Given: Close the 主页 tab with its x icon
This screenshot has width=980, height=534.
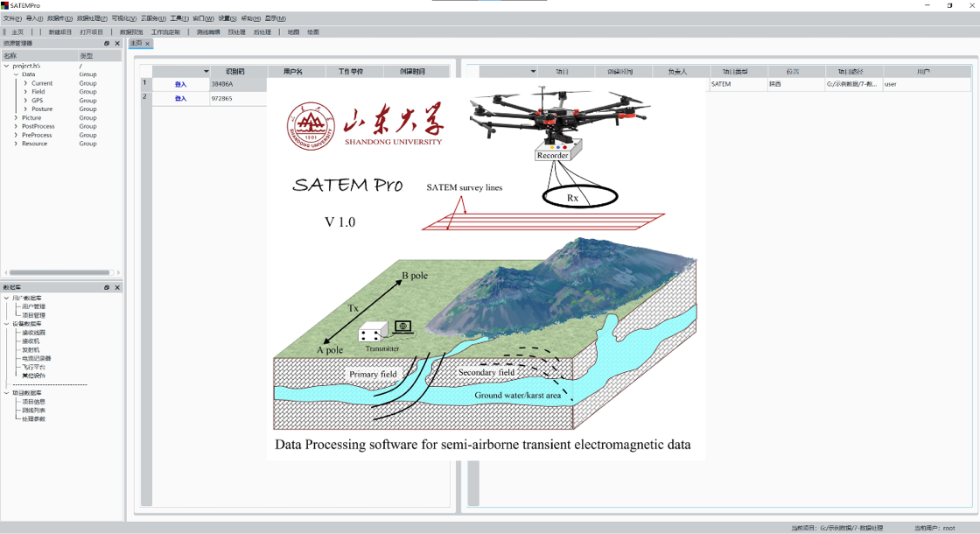Looking at the screenshot, I should point(147,43).
